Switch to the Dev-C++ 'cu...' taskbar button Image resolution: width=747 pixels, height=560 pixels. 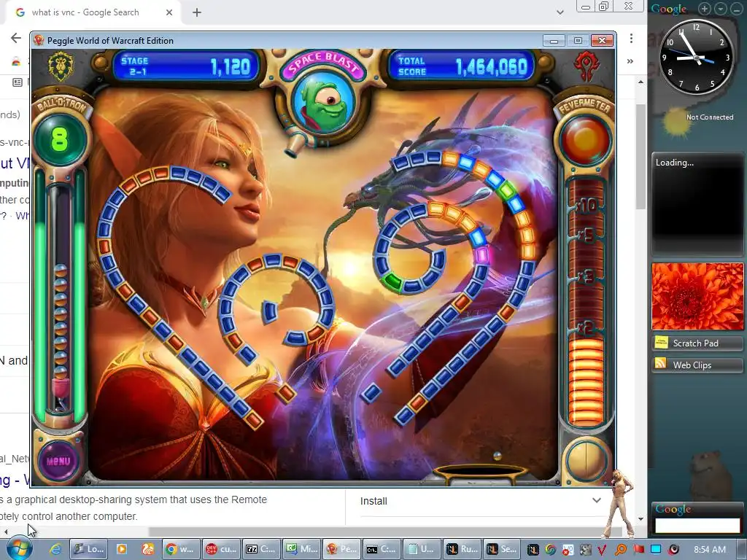point(220,549)
